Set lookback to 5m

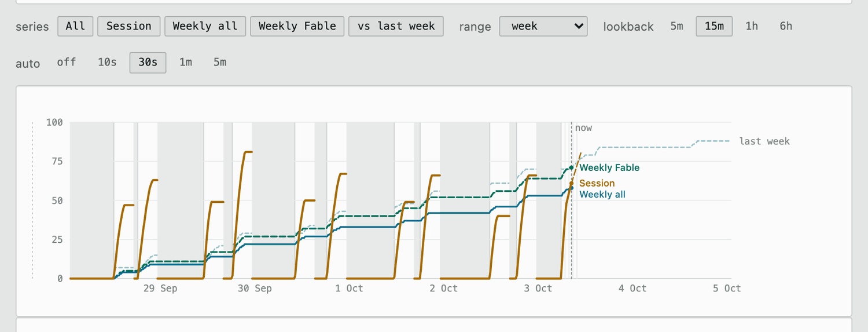click(x=676, y=26)
